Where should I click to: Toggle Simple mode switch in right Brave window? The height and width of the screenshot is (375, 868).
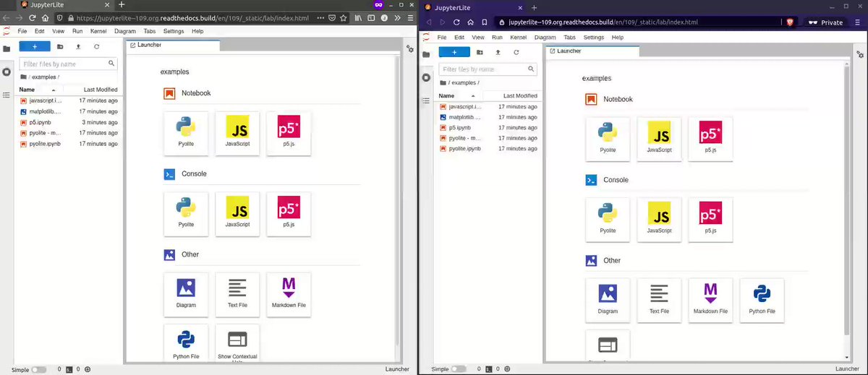point(459,369)
